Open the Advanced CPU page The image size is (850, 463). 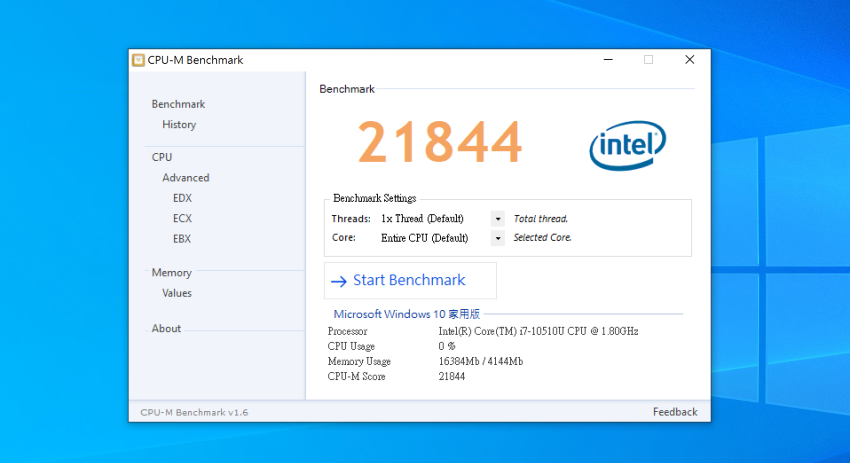point(185,178)
